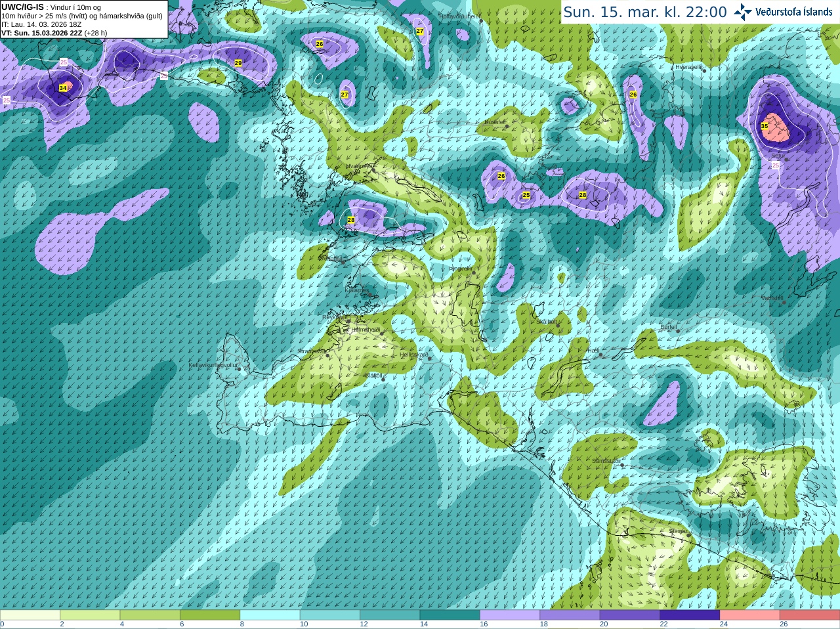
Task: Click the legend scale value 16
Action: click(x=484, y=624)
